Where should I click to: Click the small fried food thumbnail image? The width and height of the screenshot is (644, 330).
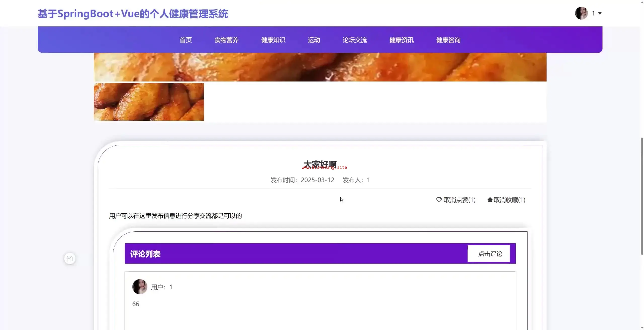pos(149,102)
